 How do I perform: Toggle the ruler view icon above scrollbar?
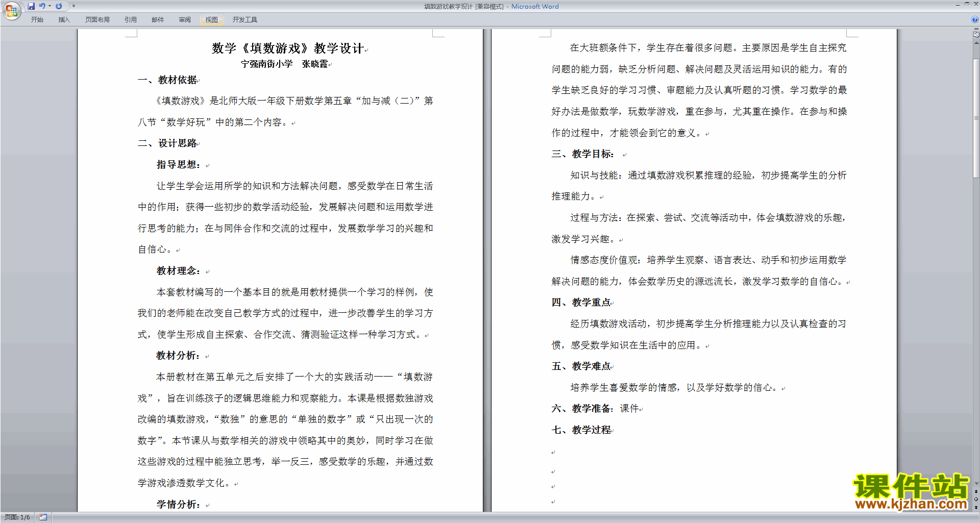click(x=976, y=35)
